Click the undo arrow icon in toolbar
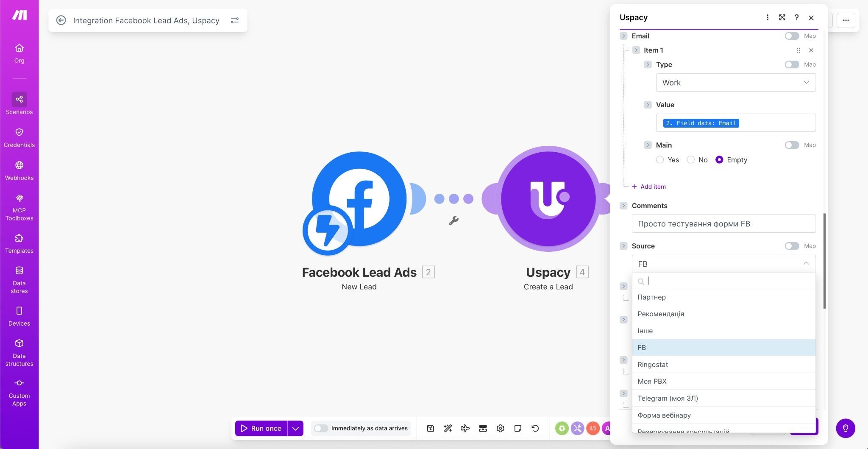This screenshot has width=868, height=449. [x=535, y=428]
